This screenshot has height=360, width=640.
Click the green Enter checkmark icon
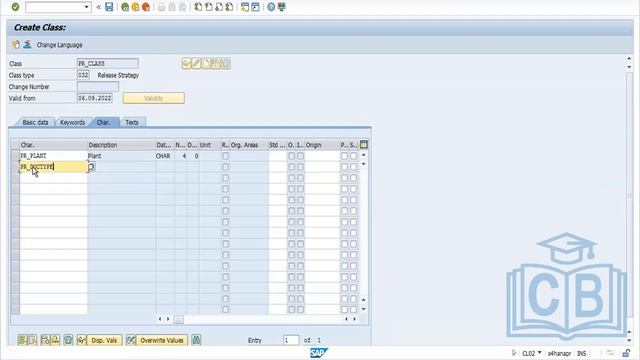tap(15, 7)
